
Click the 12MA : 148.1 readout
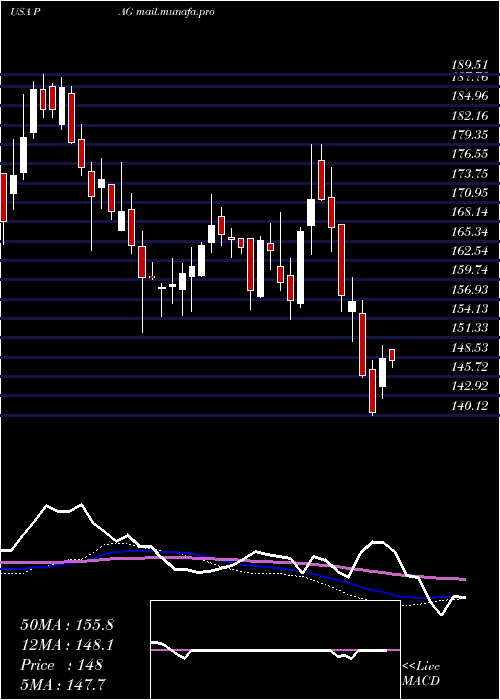[67, 645]
